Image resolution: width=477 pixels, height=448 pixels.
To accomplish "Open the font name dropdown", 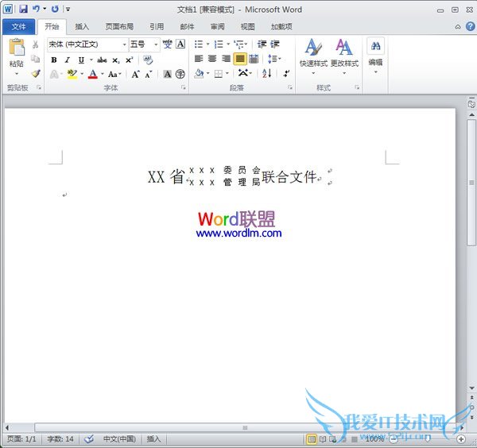I will 125,44.
